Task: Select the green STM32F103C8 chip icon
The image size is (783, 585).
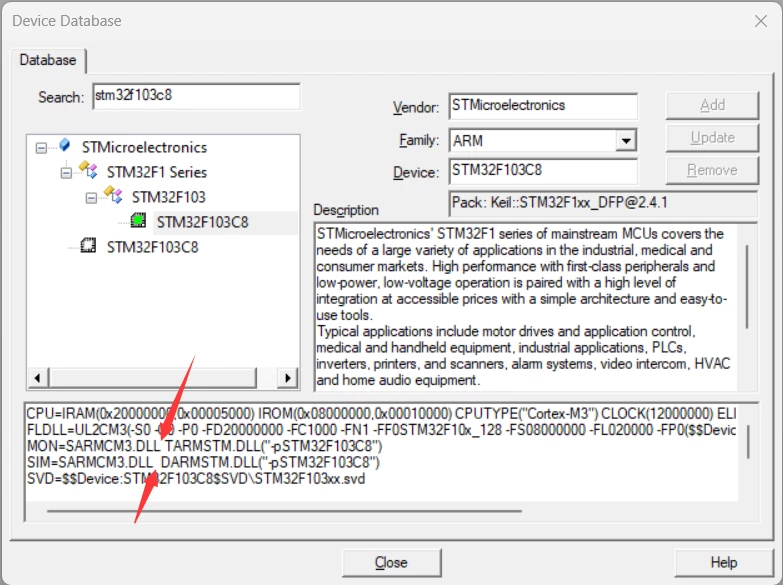Action: (138, 220)
